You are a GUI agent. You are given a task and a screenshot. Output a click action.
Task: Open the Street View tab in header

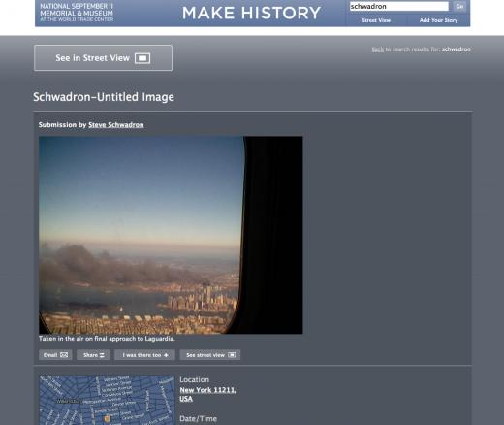(376, 20)
